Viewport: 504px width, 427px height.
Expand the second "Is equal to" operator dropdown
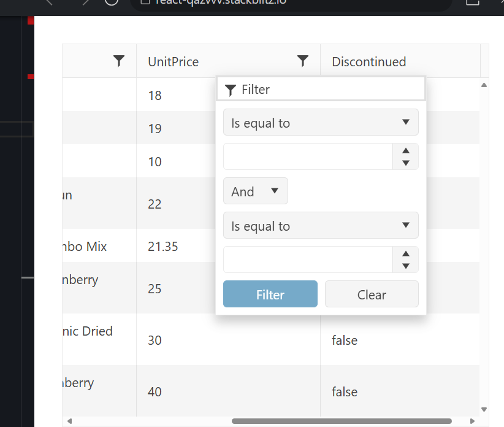321,226
